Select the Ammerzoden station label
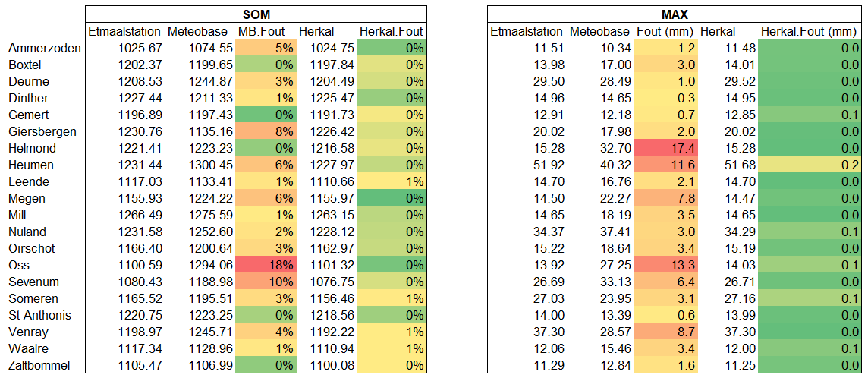 coord(44,48)
